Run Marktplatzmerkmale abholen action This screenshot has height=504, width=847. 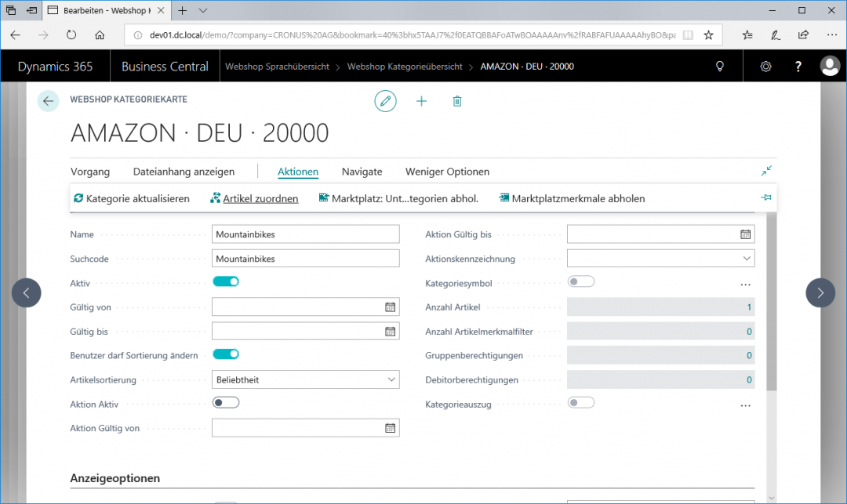pos(572,198)
